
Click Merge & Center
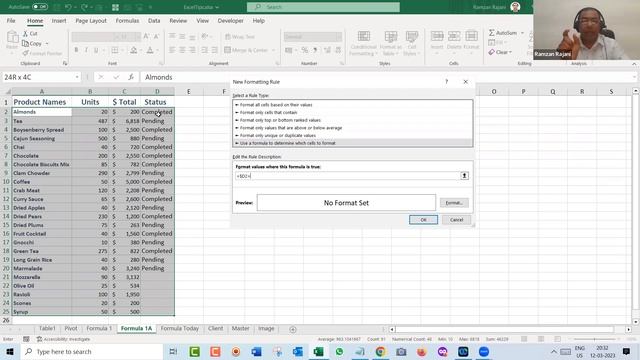(247, 50)
